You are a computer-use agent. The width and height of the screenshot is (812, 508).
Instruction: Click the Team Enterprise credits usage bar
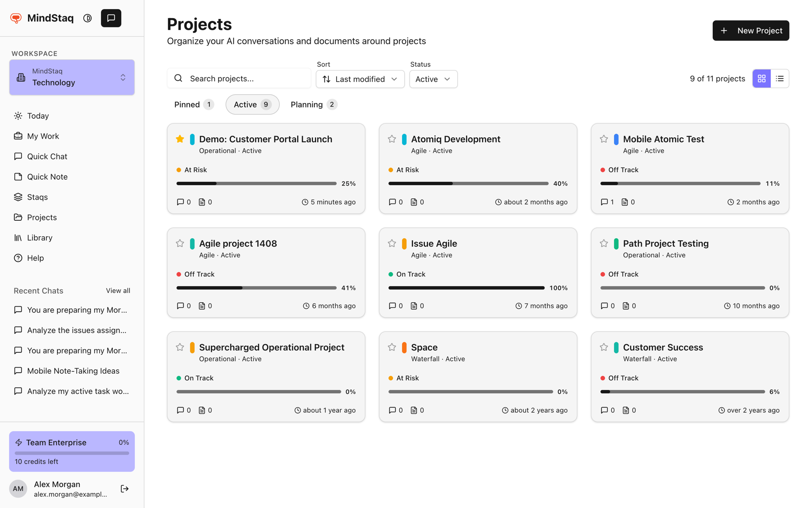(72, 453)
